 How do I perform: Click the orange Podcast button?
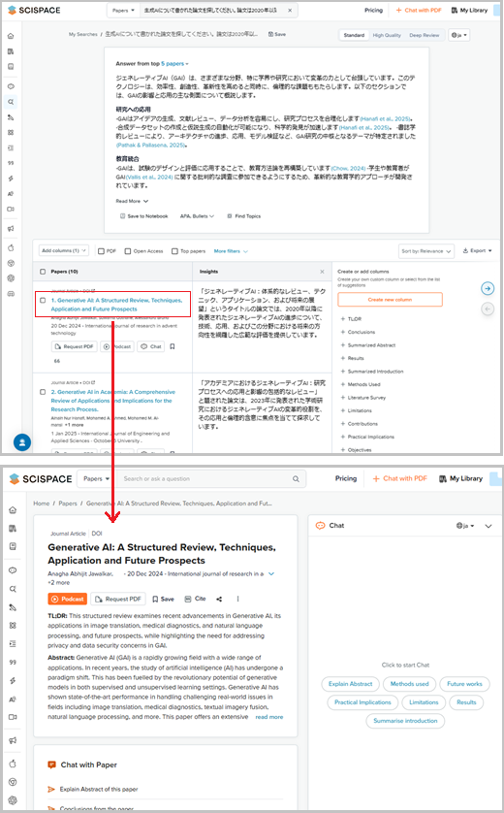click(x=67, y=599)
